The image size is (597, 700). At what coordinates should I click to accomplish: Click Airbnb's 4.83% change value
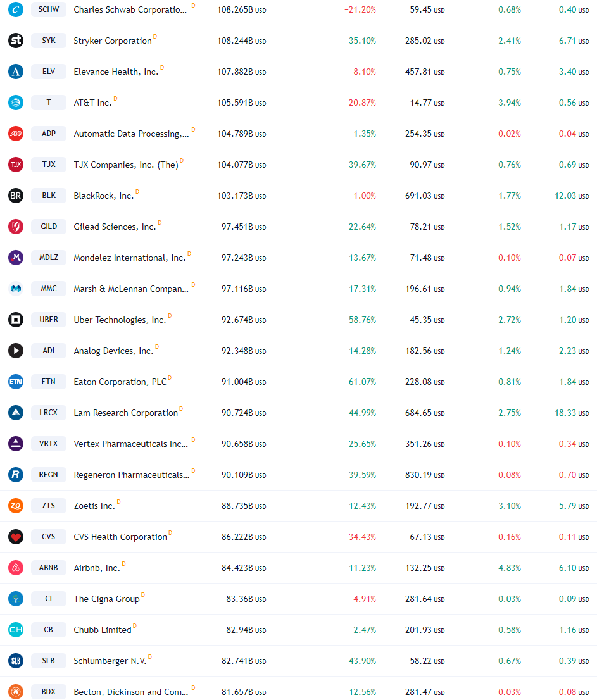click(x=510, y=568)
